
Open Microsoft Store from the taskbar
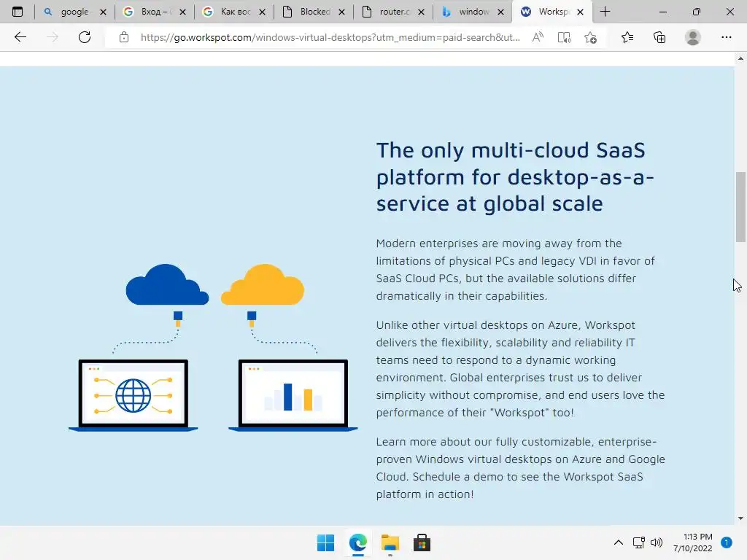click(422, 542)
